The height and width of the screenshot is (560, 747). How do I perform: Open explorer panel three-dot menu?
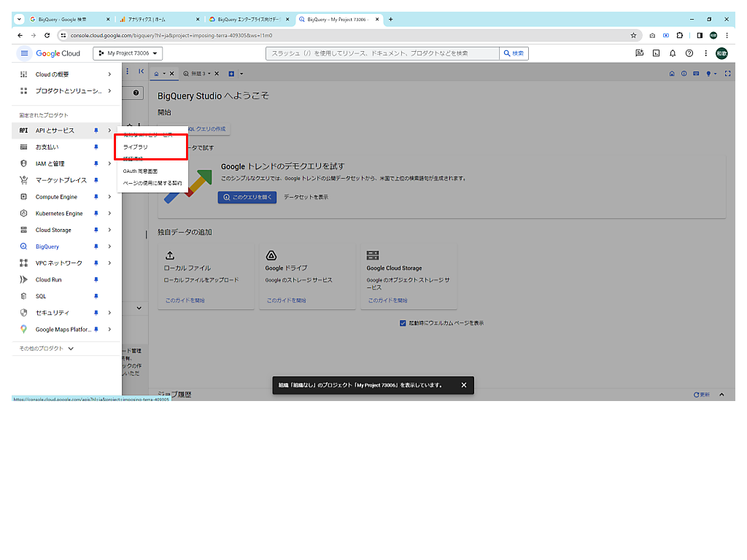[x=127, y=71]
